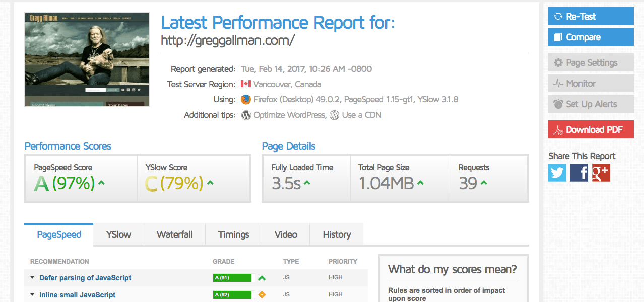Click the TYPE column header
This screenshot has width=644, height=302.
[291, 262]
